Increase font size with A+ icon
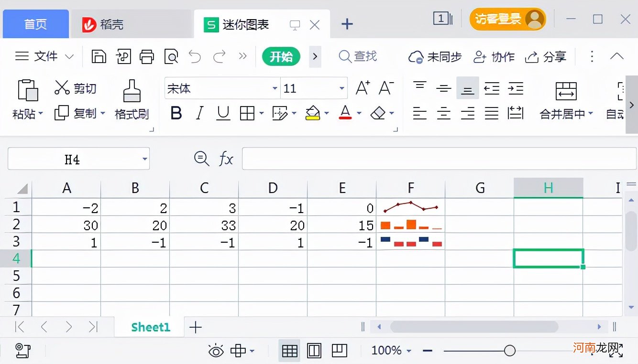 point(363,88)
